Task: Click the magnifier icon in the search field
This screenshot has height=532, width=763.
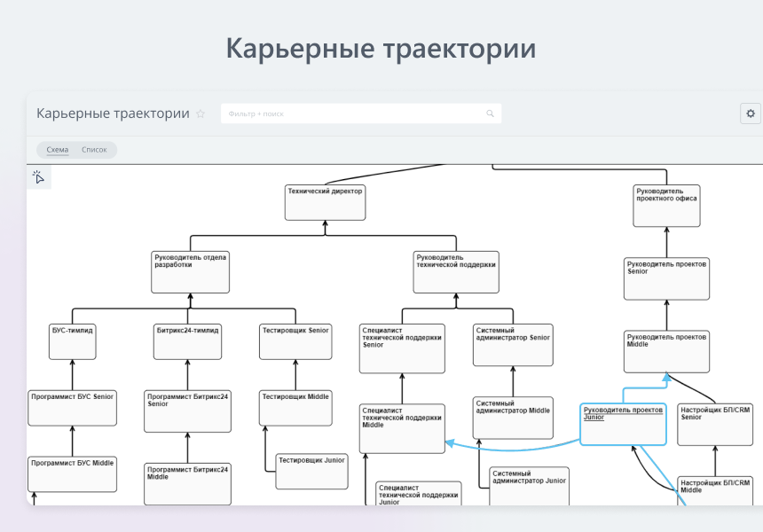Action: pyautogui.click(x=490, y=113)
